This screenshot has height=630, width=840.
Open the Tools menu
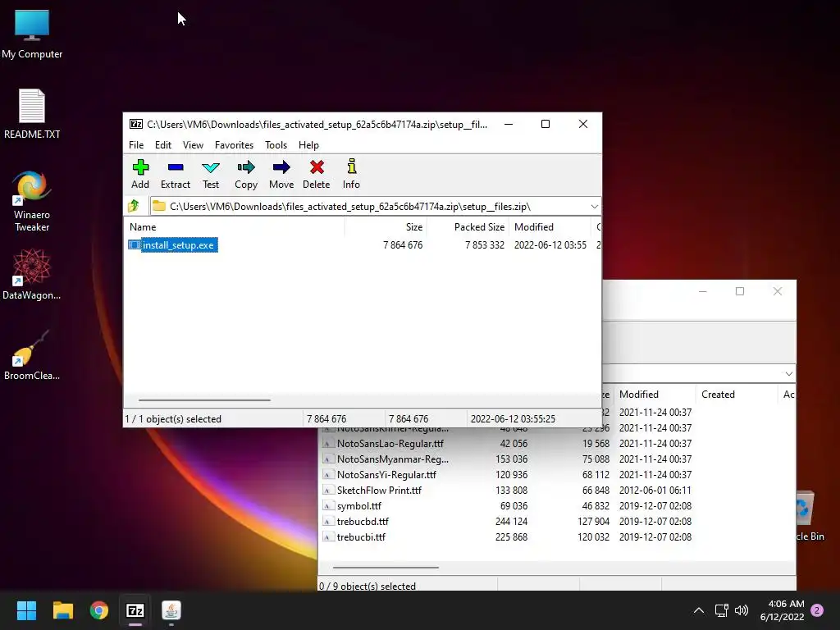click(x=276, y=145)
